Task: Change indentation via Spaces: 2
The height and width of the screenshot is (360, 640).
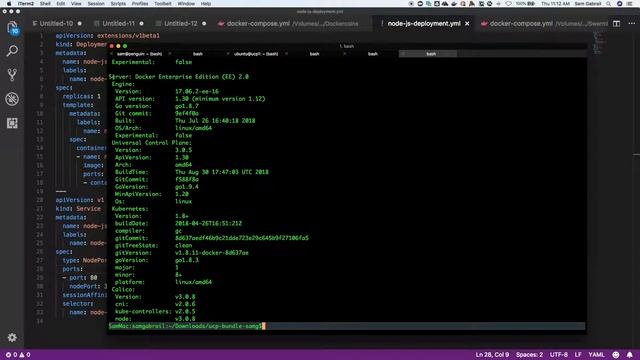Action: (x=529, y=355)
